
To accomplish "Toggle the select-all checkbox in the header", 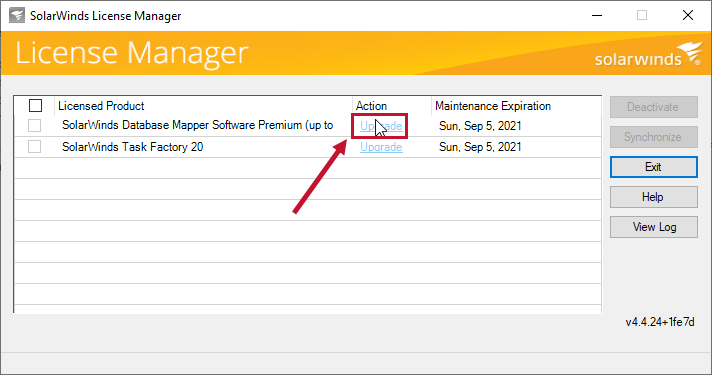I will click(x=35, y=106).
